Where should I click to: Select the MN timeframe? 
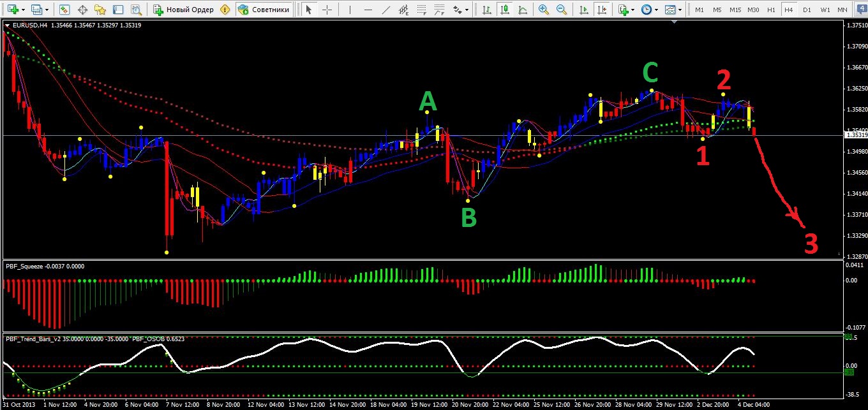click(x=842, y=10)
